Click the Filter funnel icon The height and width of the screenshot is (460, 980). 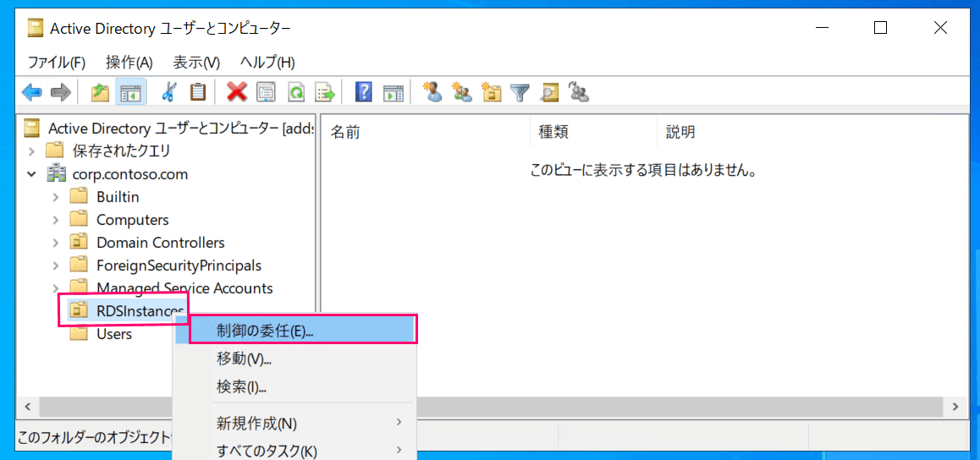(x=520, y=93)
